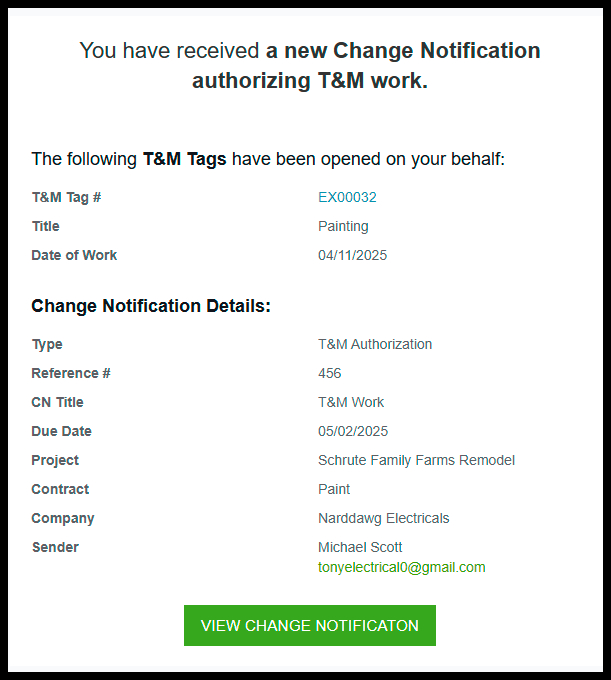Click the T&M Tag # label
Viewport: 611px width, 680px height.
(66, 197)
